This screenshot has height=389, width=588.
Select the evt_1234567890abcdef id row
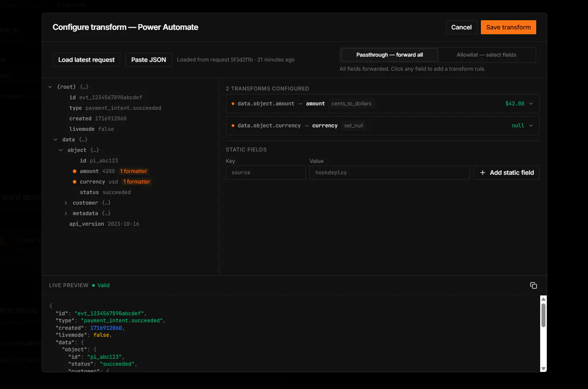point(106,97)
